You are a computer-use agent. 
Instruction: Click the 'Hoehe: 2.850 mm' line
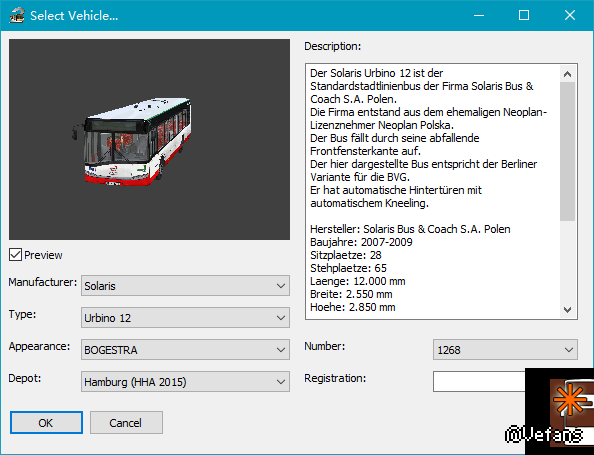tap(353, 307)
